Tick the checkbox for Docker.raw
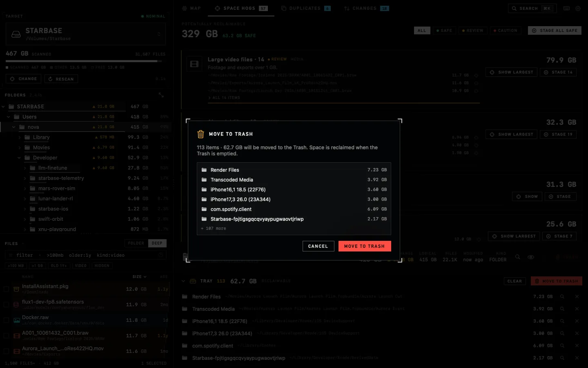The height and width of the screenshot is (368, 588). [x=7, y=320]
